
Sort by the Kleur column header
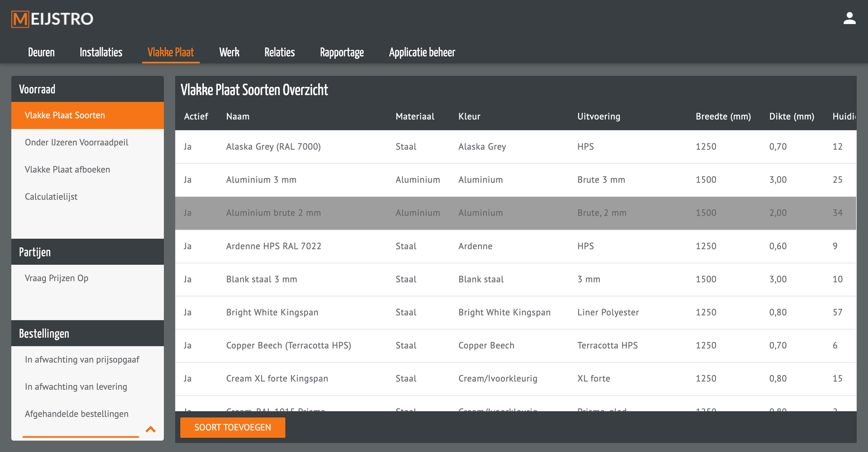pos(469,116)
